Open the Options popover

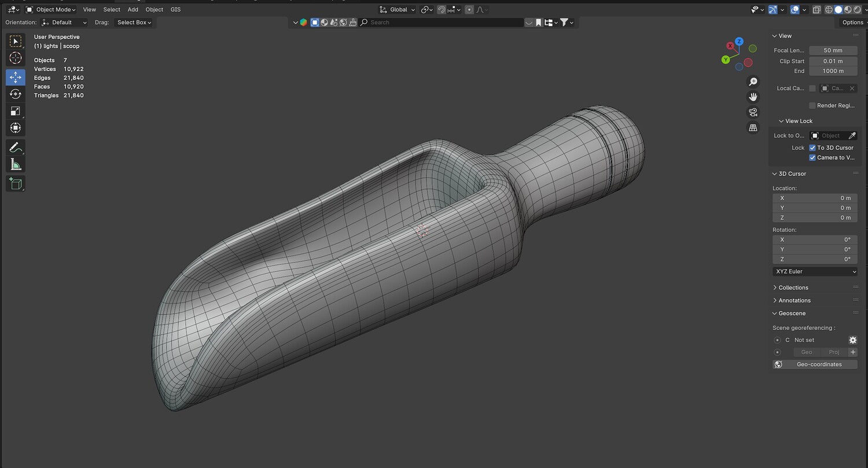pos(852,22)
